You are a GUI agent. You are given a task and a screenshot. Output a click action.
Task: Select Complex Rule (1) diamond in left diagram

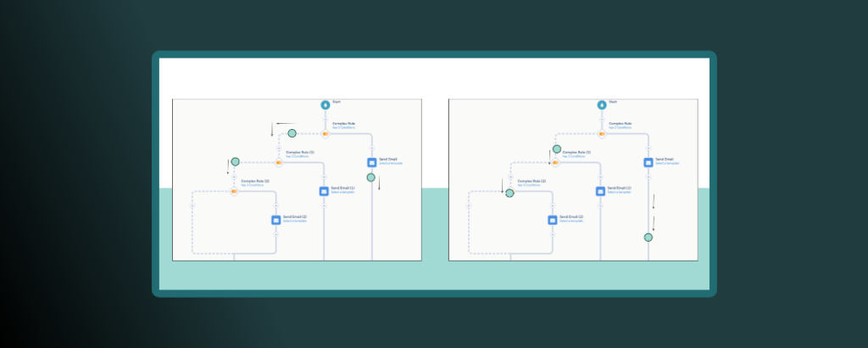pos(278,162)
